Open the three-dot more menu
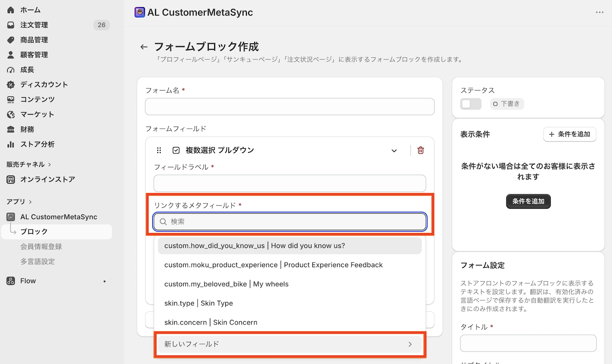The height and width of the screenshot is (364, 612). click(x=599, y=12)
